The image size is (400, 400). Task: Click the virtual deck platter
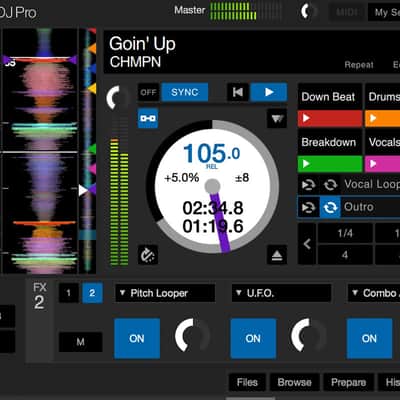(x=213, y=186)
